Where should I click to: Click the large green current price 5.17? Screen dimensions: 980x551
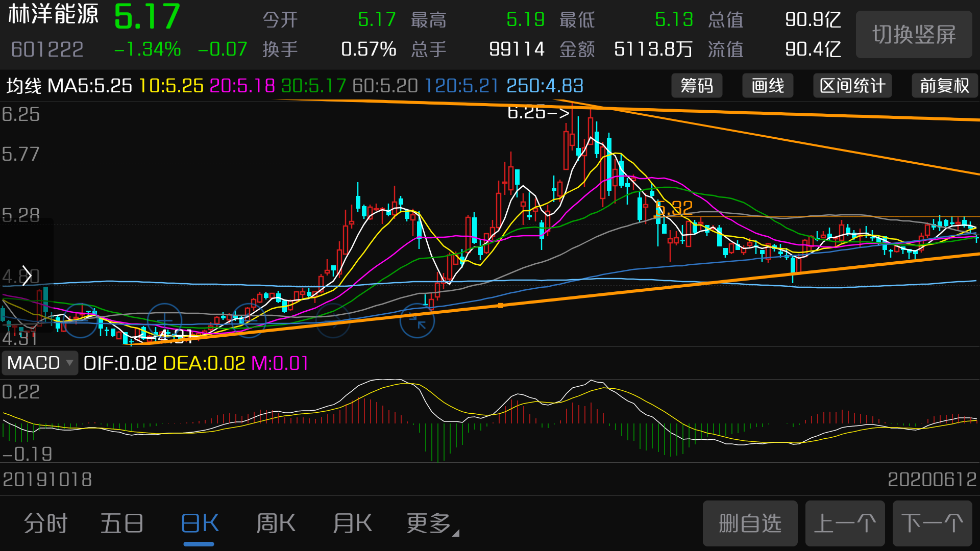(147, 17)
